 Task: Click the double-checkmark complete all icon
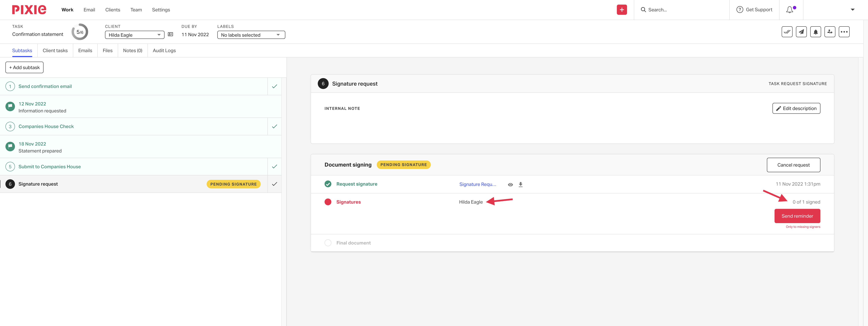coord(787,32)
